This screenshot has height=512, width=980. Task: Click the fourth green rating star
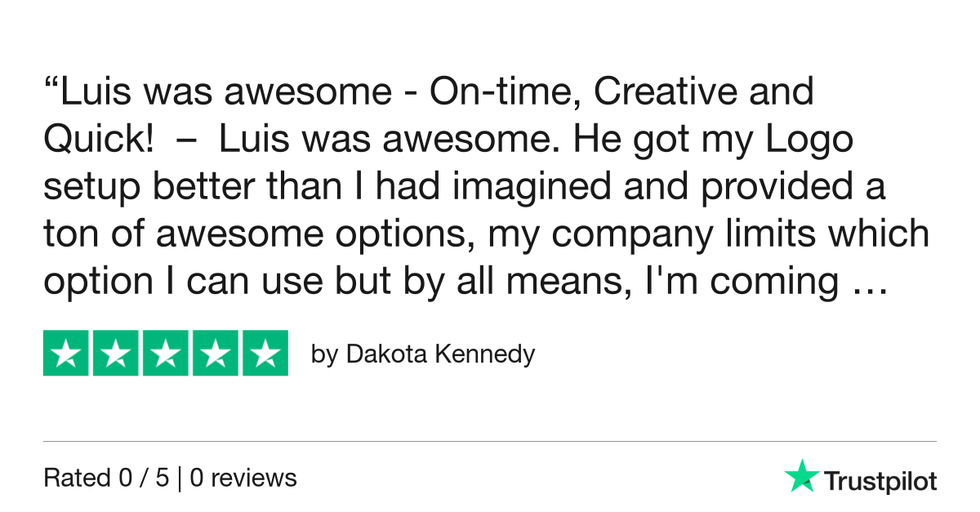click(x=216, y=354)
